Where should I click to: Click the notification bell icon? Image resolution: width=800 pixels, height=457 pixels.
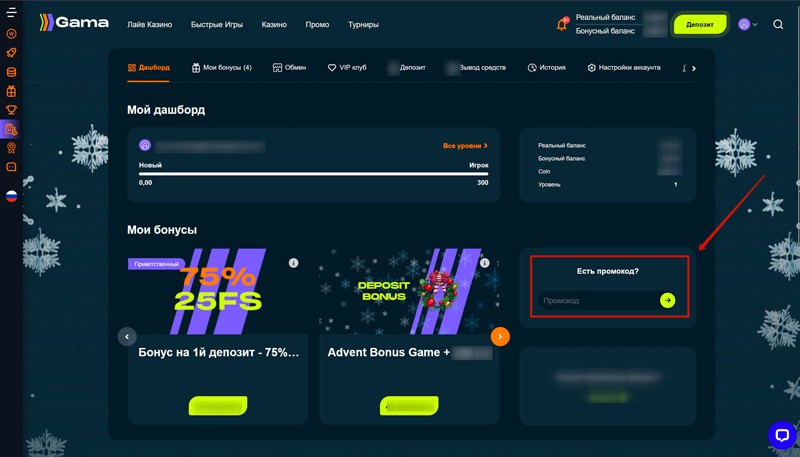coord(562,24)
